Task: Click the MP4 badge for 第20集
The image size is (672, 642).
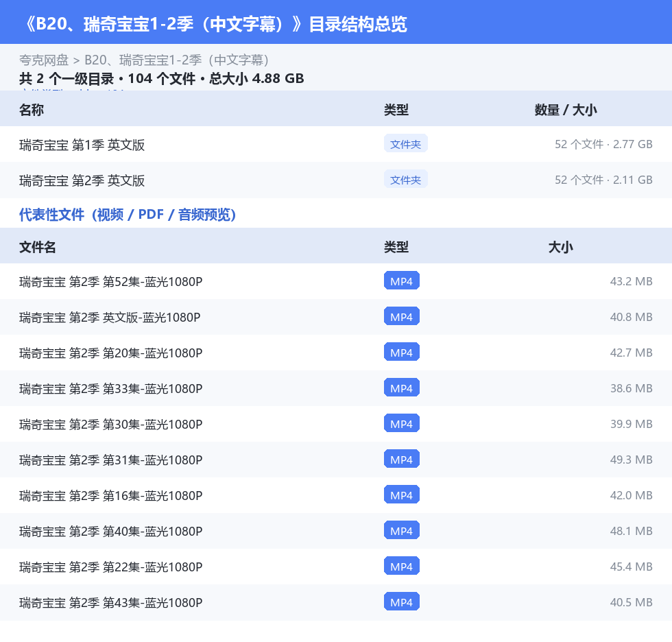Action: pos(402,353)
